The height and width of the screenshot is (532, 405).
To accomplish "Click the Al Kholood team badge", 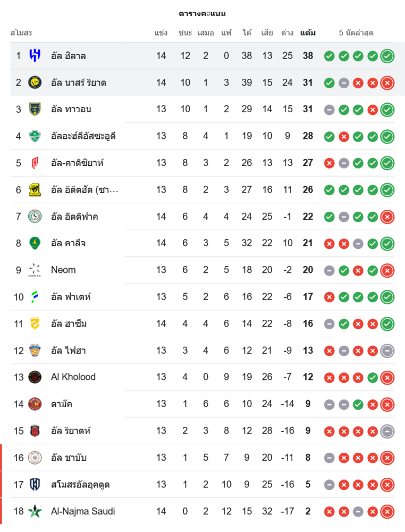I will pos(35,377).
